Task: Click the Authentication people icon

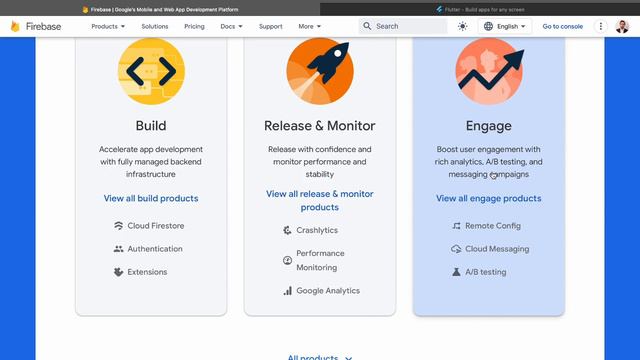Action: pyautogui.click(x=118, y=249)
